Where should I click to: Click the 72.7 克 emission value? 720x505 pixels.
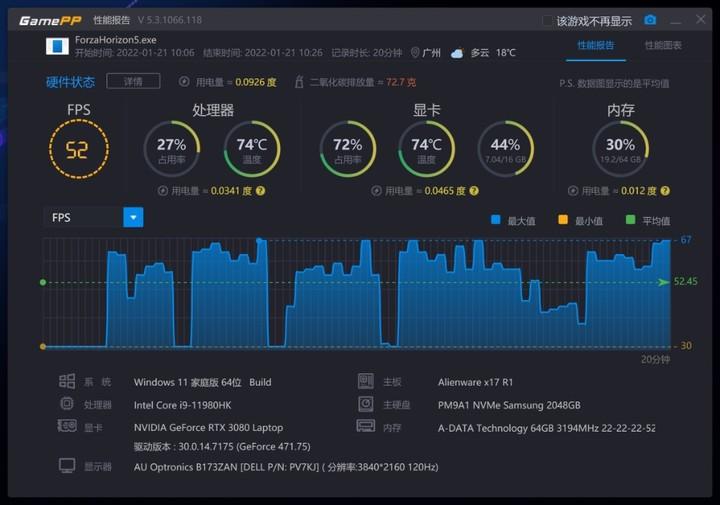click(400, 82)
